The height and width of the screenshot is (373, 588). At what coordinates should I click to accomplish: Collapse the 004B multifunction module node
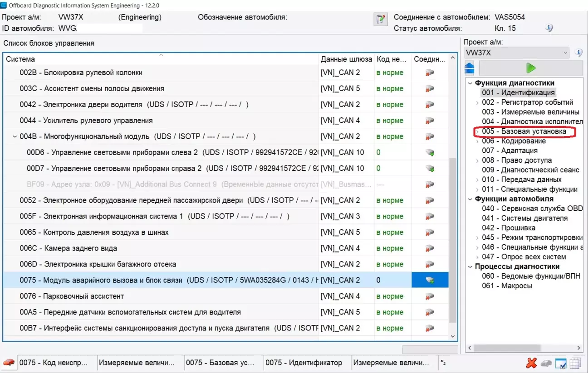[x=15, y=136]
